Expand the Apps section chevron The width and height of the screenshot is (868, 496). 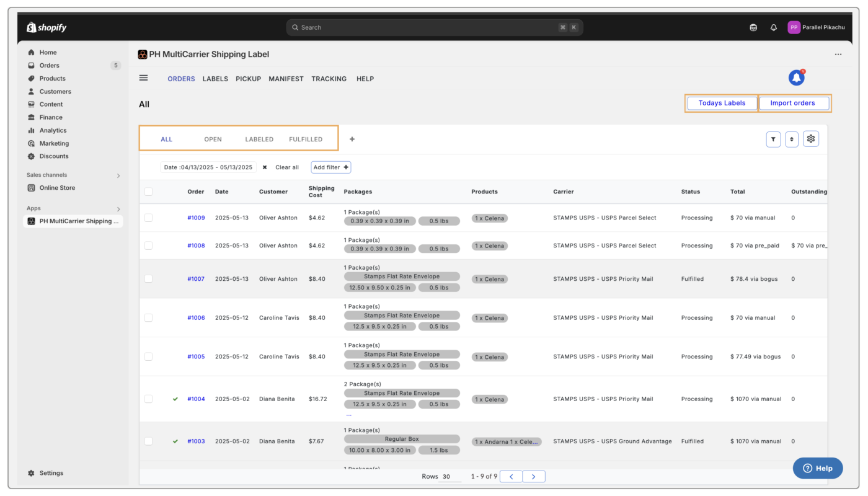118,209
